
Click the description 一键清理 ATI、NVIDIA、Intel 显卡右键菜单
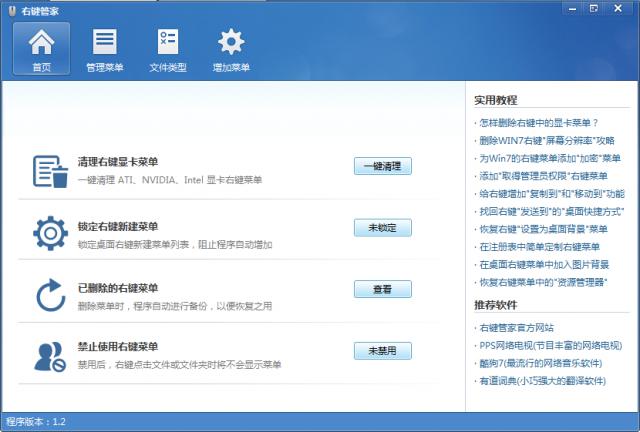tap(170, 180)
